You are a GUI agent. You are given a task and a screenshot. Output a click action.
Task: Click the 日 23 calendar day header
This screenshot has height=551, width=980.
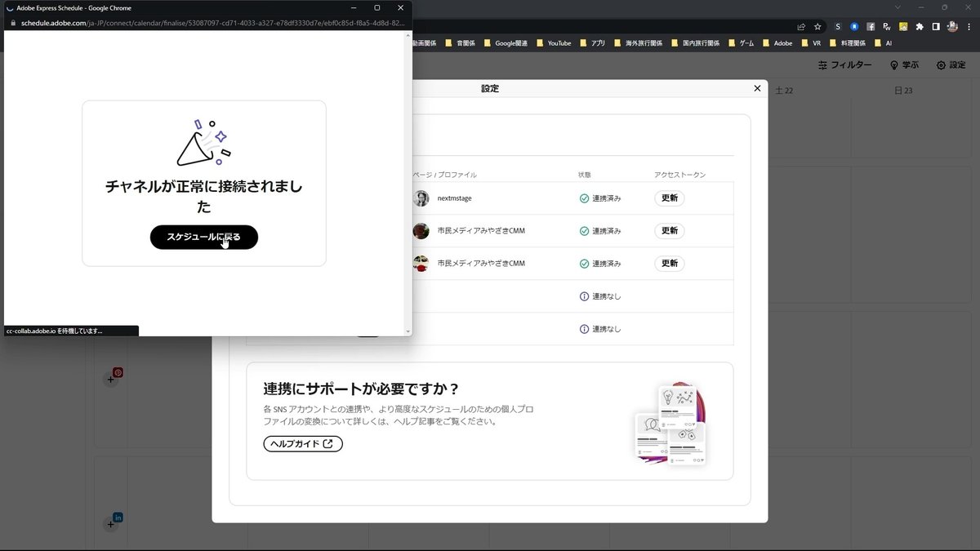coord(904,91)
